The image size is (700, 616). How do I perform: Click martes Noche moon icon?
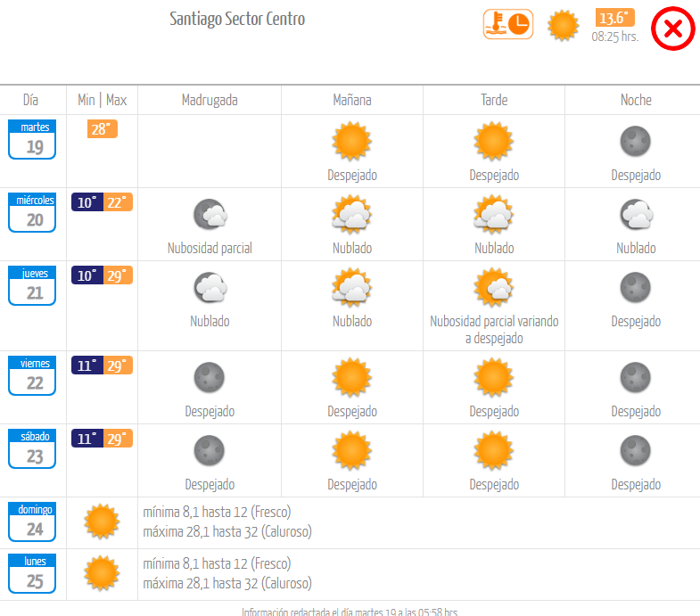pos(636,142)
